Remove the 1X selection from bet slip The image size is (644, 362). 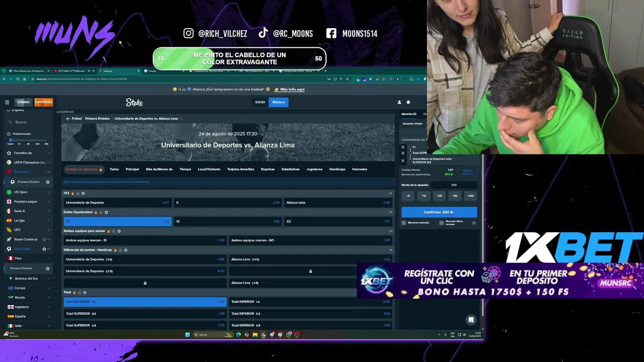click(x=403, y=147)
